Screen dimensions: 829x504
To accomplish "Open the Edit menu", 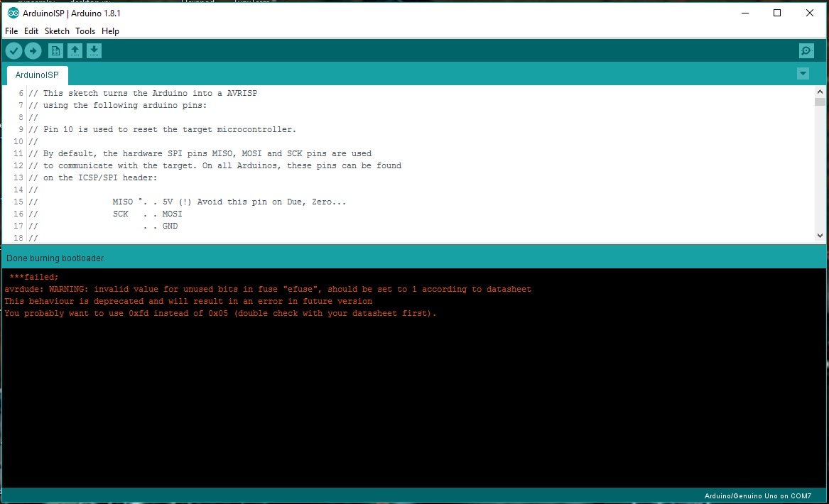I will [x=31, y=31].
